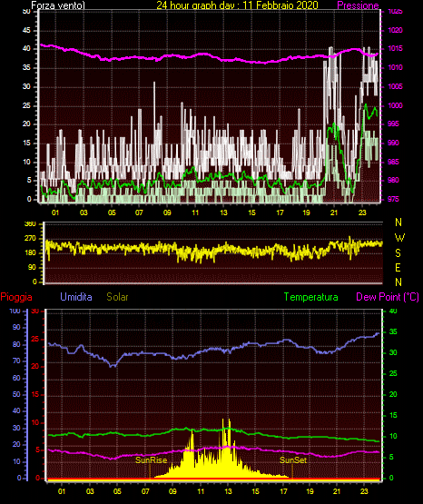This screenshot has height=504, width=423.
Task: Click the N label atop wind direction scale
Action: point(398,222)
